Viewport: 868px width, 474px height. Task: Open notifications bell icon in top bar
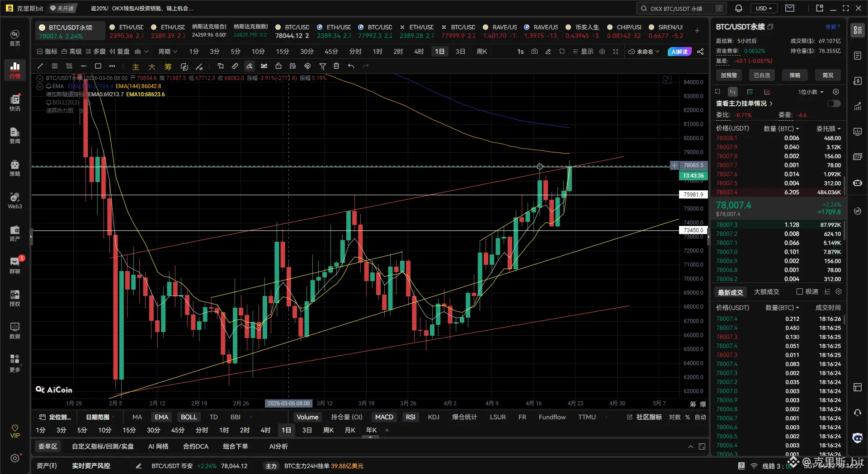coord(739,8)
